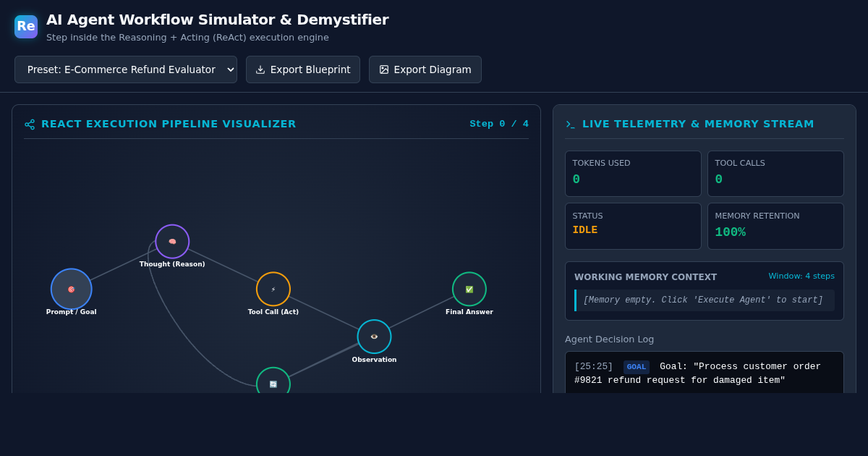Viewport: 868px width, 456px height.
Task: Select the Final Answer checkmark node
Action: coord(469,289)
